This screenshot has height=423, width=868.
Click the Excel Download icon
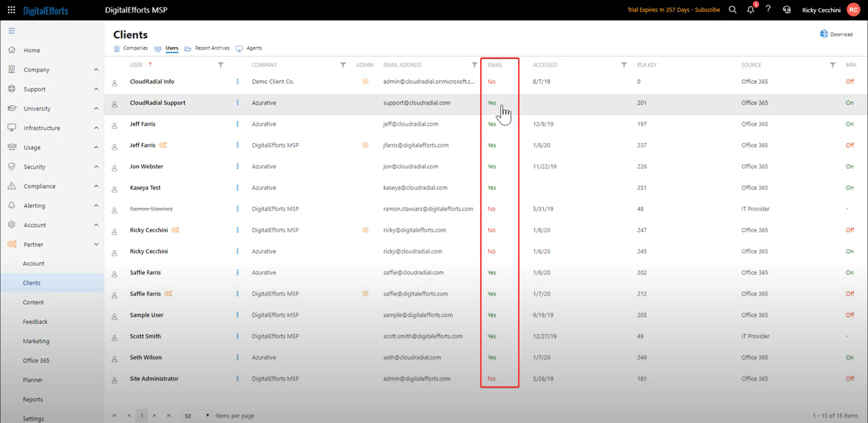click(824, 34)
